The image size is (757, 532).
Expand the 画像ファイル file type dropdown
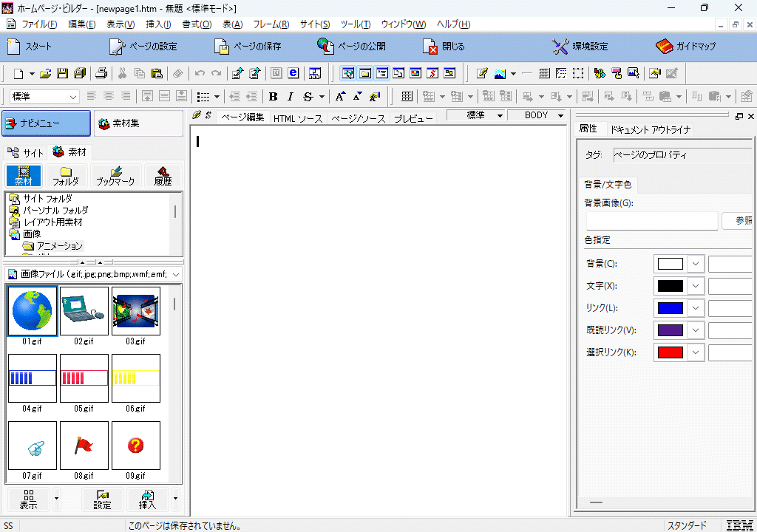[x=176, y=274]
